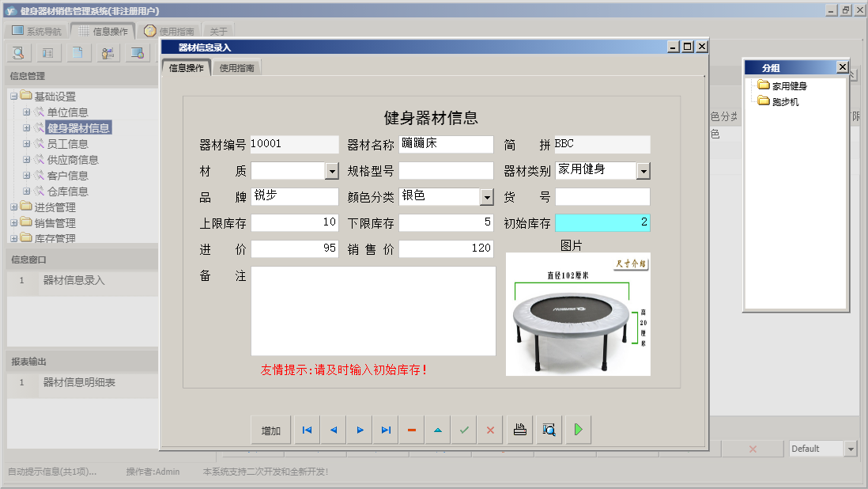Open the print preview icon
Image resolution: width=868 pixels, height=489 pixels.
[549, 429]
